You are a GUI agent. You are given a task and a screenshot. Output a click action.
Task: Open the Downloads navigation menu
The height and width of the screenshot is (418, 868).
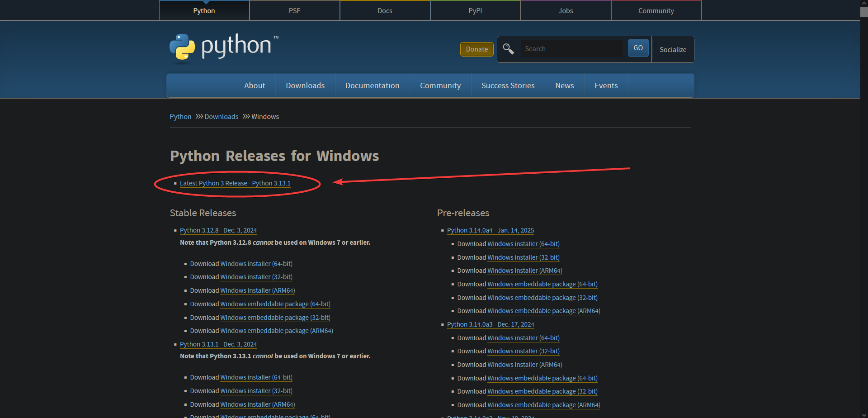click(305, 85)
